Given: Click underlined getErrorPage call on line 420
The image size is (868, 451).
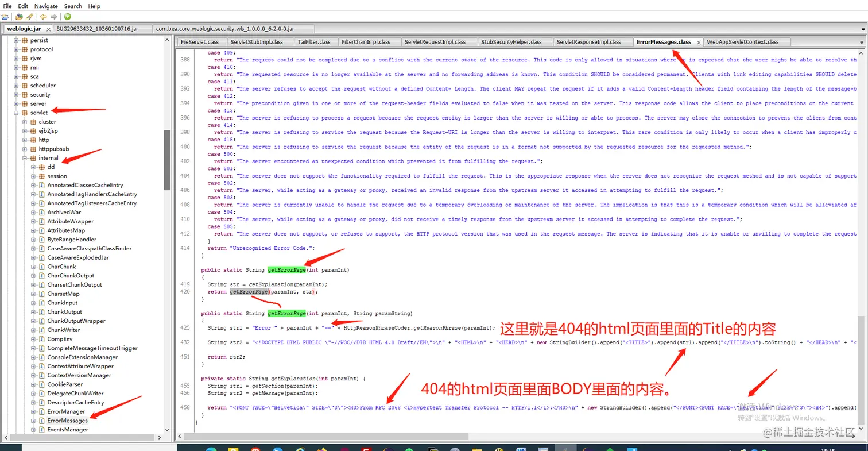Looking at the screenshot, I should [x=249, y=292].
